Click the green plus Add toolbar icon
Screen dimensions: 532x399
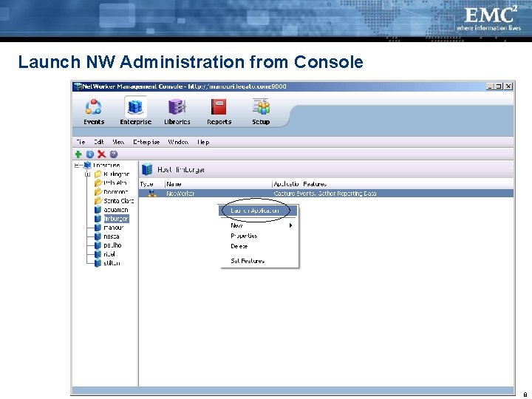(78, 154)
